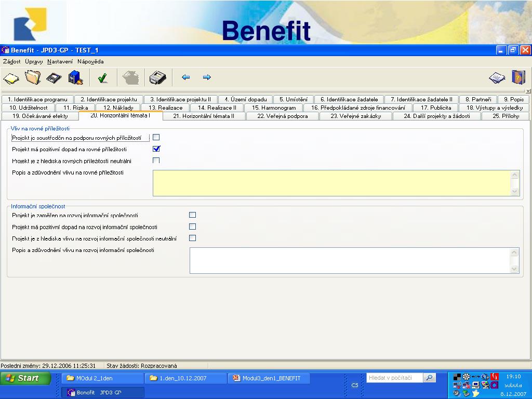Check 'rozvoj informační společnosti neutrální' box
This screenshot has width=532, height=399.
coord(192,238)
